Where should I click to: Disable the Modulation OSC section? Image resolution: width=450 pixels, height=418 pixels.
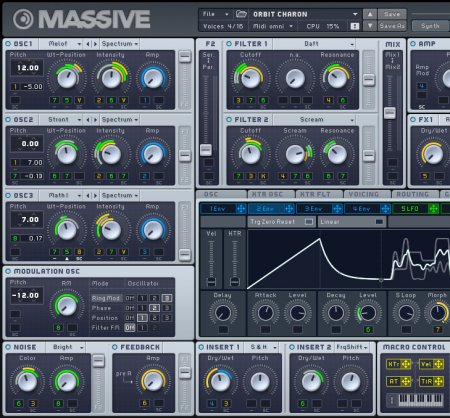click(8, 271)
